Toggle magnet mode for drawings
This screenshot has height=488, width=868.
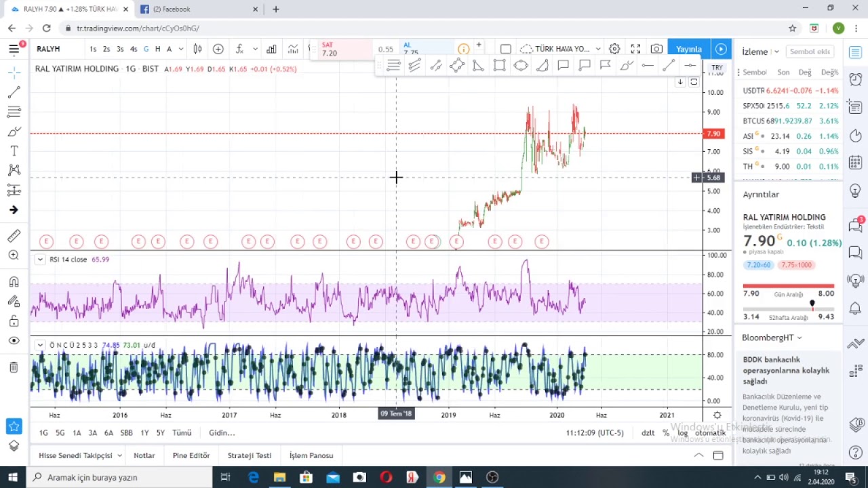14,281
